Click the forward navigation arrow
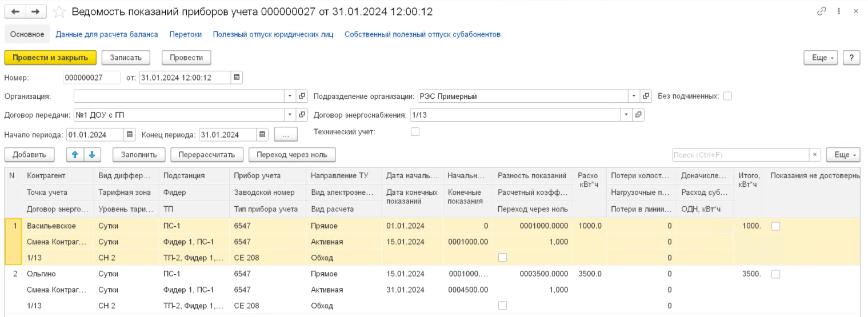This screenshot has height=317, width=868. coord(35,11)
